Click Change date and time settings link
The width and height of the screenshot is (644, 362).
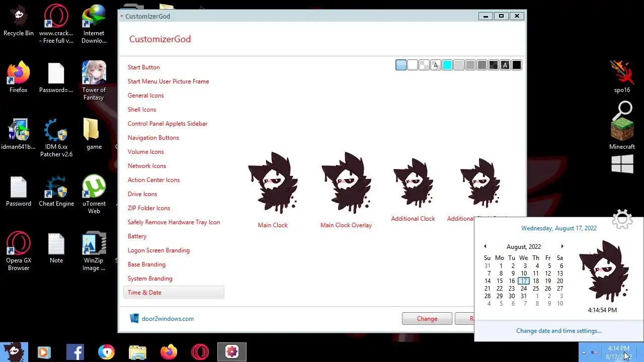[559, 331]
